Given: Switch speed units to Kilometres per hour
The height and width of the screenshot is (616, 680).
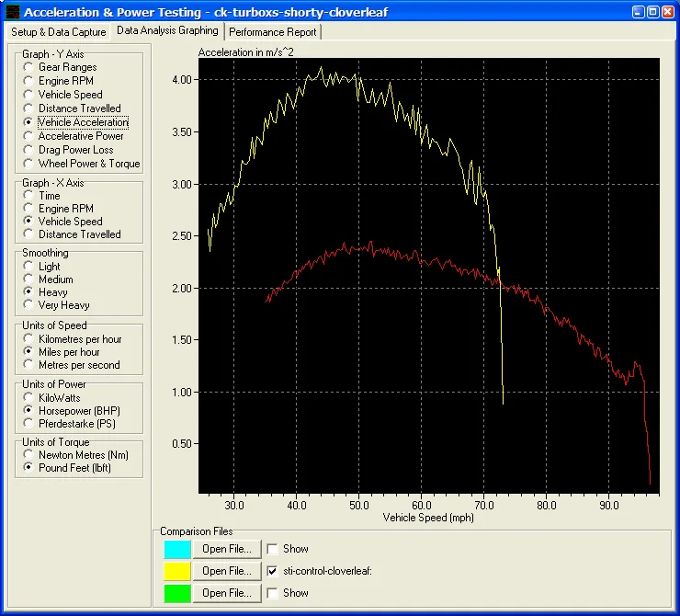Looking at the screenshot, I should coord(29,339).
